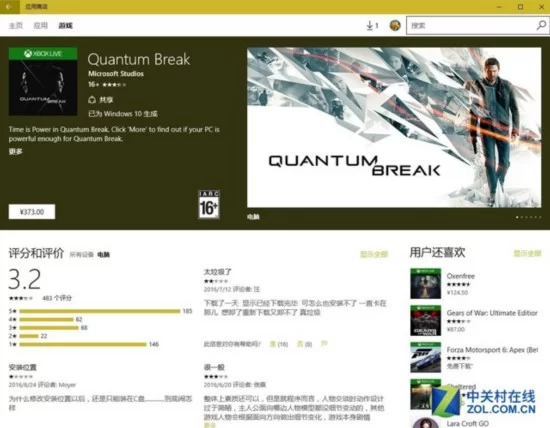Filter ratings by 电脑
The height and width of the screenshot is (428, 550).
[x=103, y=255]
